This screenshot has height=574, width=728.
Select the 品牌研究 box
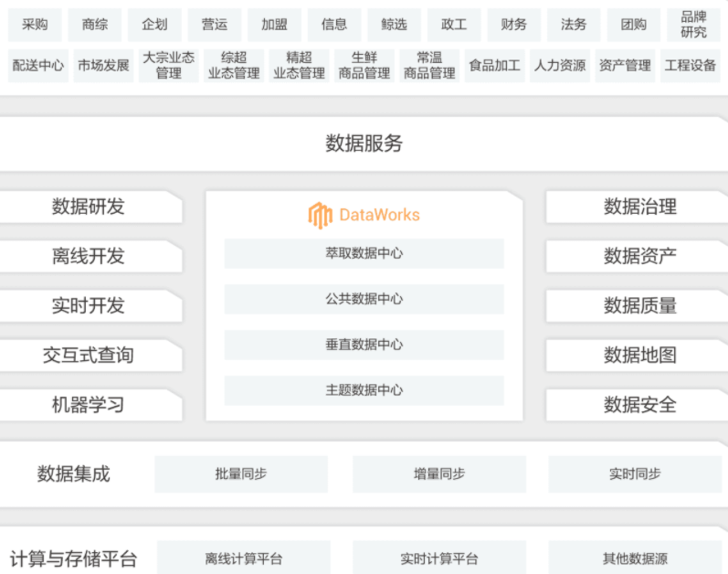(693, 25)
